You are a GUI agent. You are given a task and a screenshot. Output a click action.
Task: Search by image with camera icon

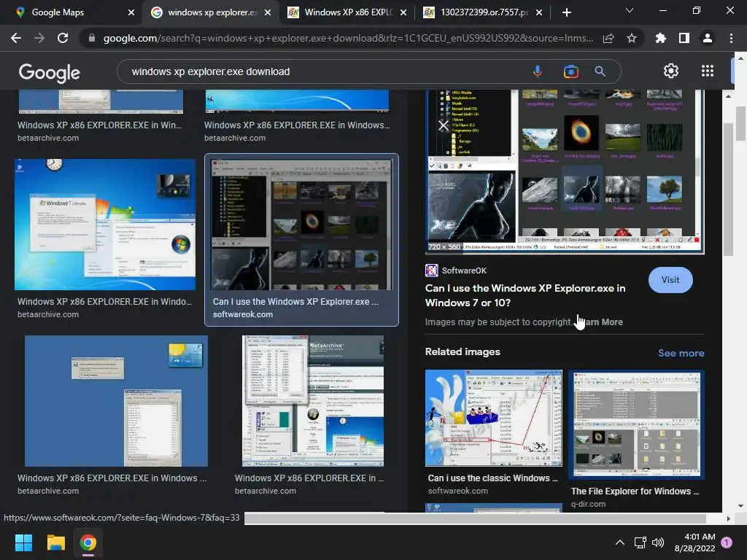point(570,71)
